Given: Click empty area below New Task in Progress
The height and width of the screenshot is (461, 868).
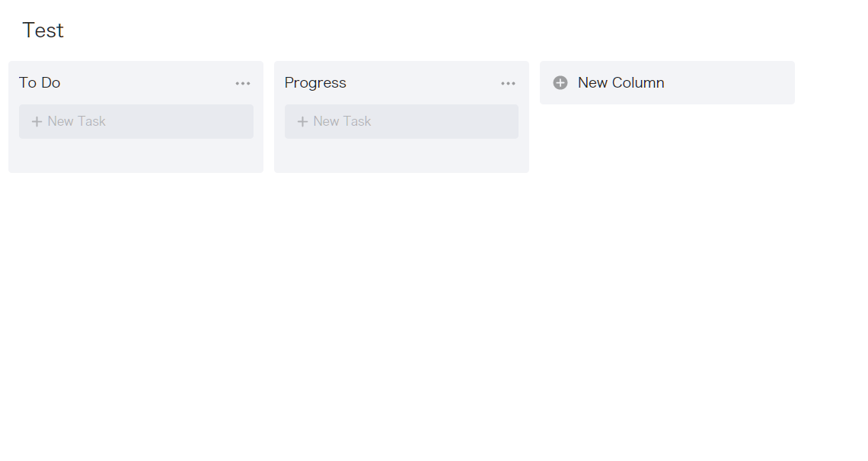Looking at the screenshot, I should (401, 155).
